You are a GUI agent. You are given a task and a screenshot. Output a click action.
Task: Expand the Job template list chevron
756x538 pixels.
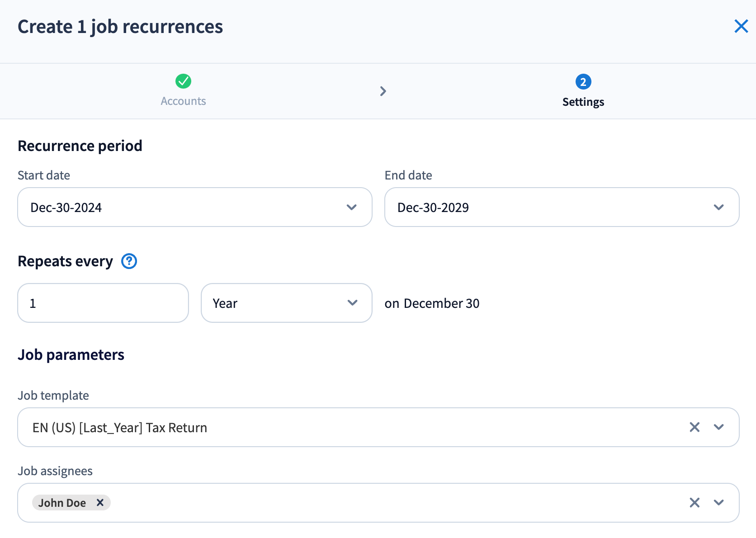[718, 427]
